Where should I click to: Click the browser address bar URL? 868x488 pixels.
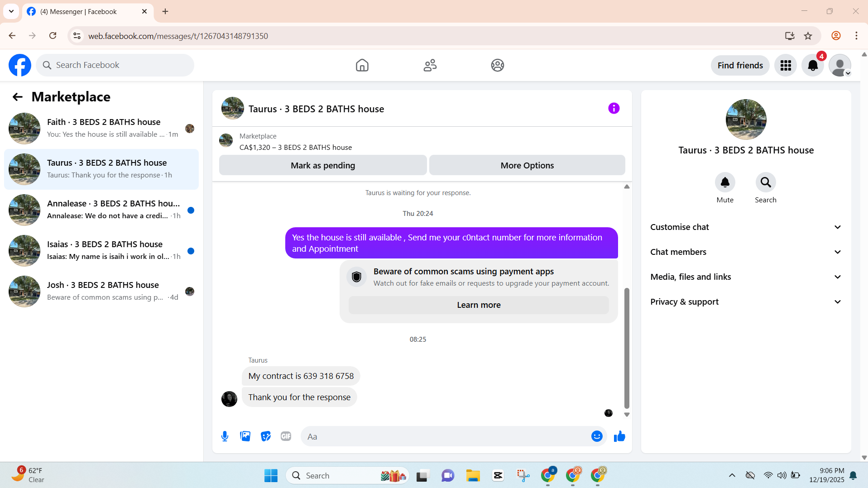click(x=178, y=36)
